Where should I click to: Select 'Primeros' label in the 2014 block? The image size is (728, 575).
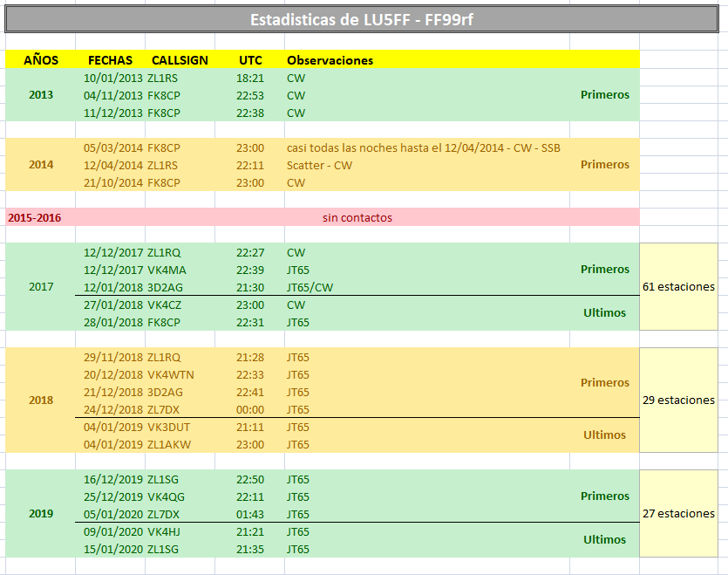click(605, 165)
